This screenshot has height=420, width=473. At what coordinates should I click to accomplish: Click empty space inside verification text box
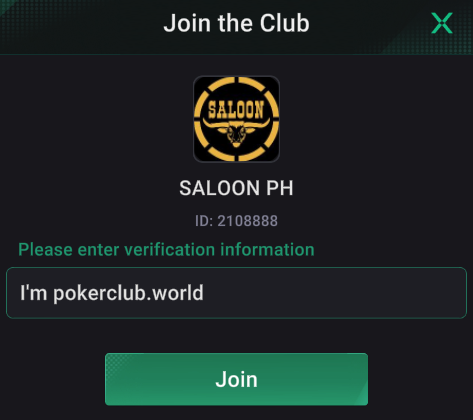pos(333,293)
